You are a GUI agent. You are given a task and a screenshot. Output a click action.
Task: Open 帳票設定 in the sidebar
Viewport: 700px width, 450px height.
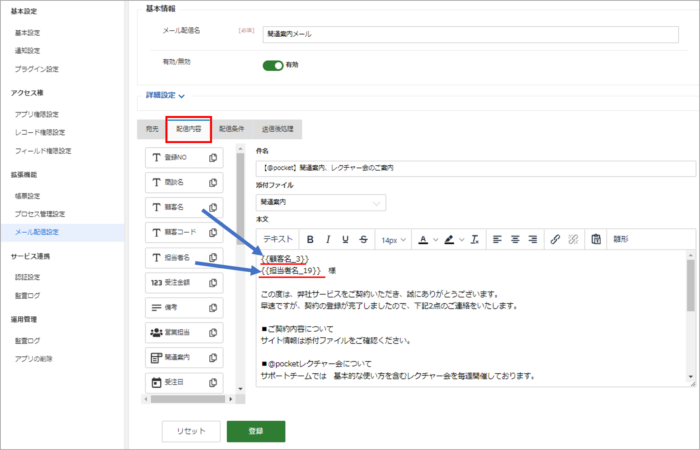point(27,196)
